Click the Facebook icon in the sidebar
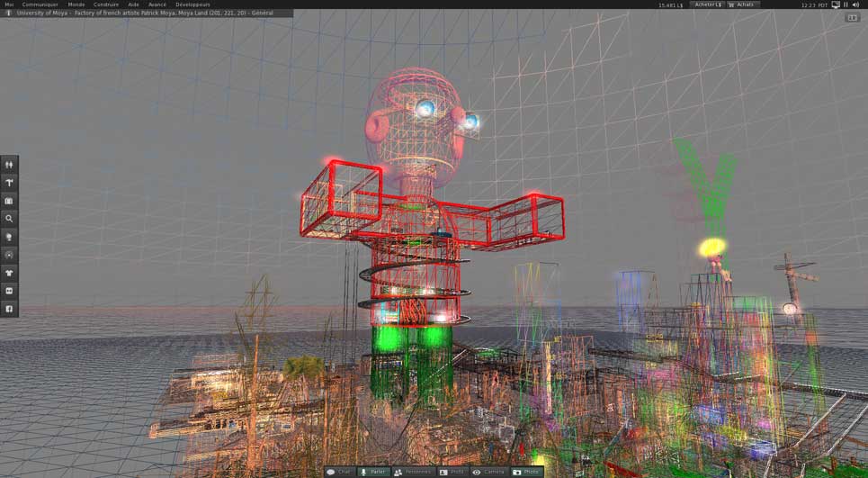 9,309
